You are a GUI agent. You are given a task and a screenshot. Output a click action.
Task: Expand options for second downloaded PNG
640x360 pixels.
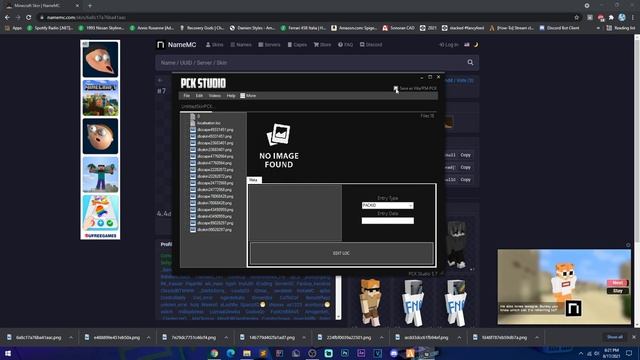[x=149, y=338]
